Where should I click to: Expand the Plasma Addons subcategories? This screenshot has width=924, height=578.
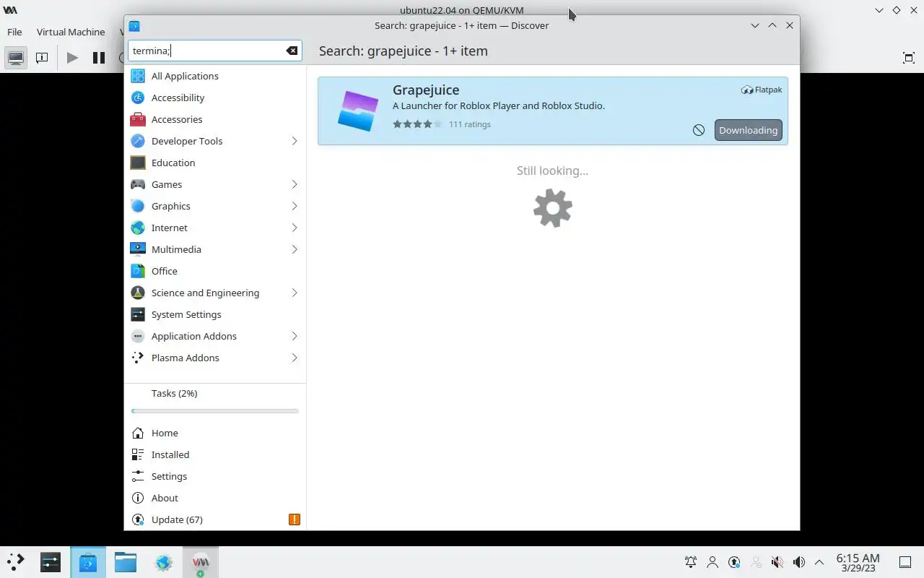tap(295, 358)
